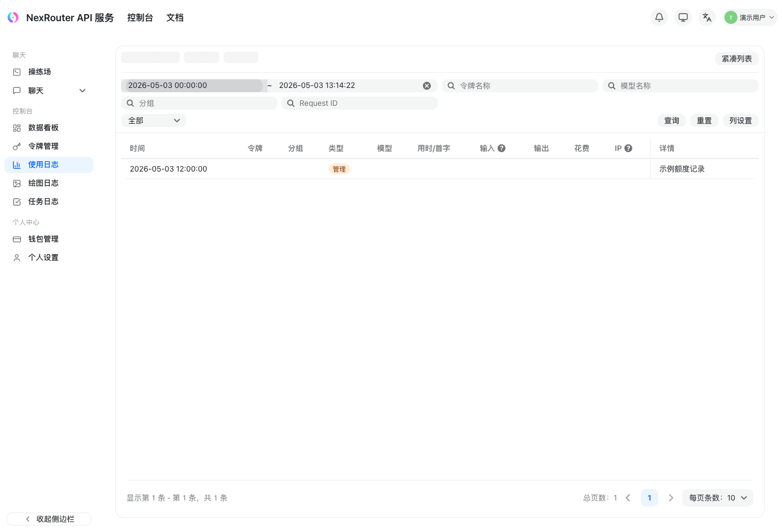The image size is (782, 532).
Task: Click the 任务日志 checkbox icon
Action: click(17, 201)
